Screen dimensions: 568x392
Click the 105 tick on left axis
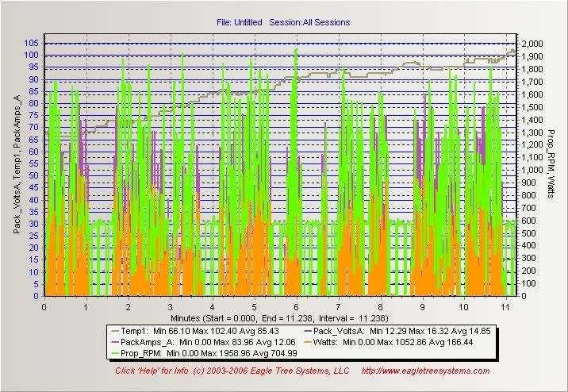(x=33, y=43)
